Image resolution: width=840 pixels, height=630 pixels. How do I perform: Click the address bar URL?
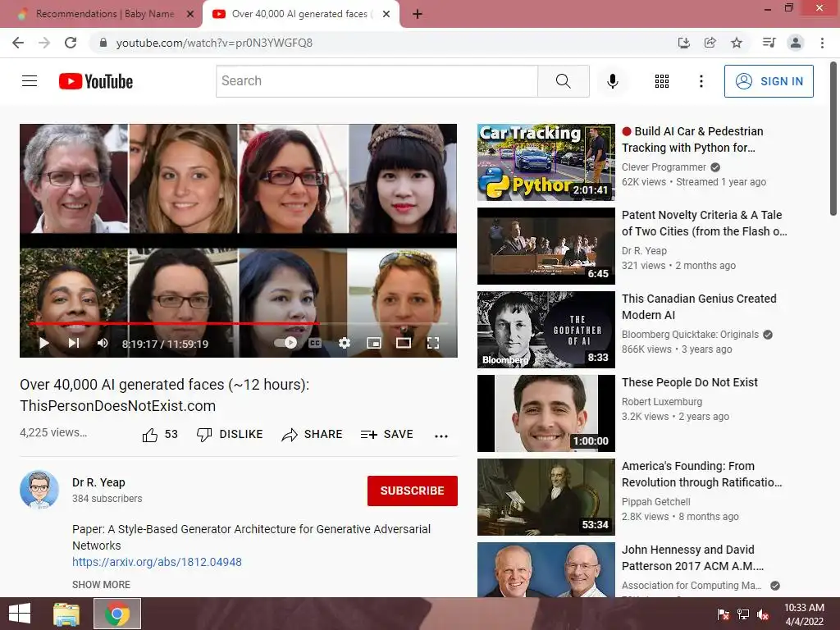[214, 43]
